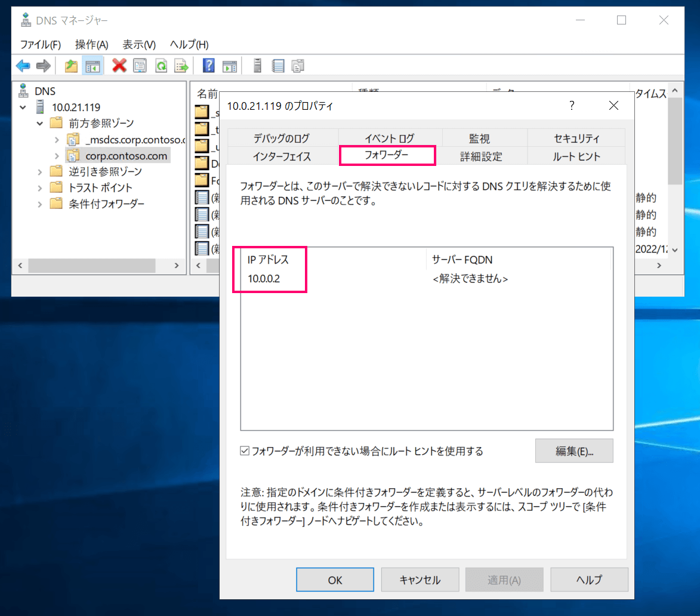The height and width of the screenshot is (616, 700).
Task: Refresh using the green refresh icon
Action: click(161, 66)
